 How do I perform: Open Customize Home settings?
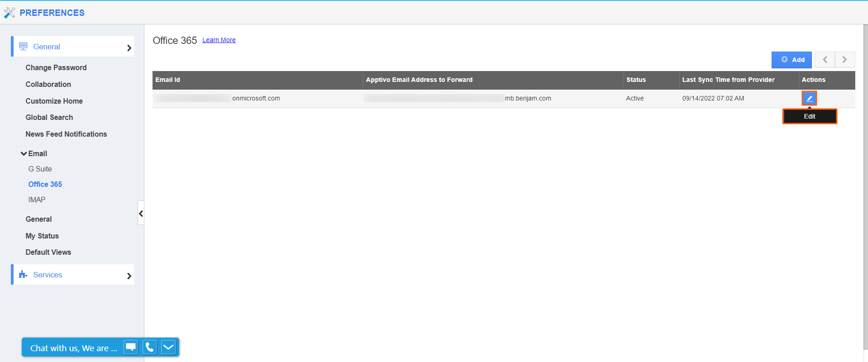click(x=54, y=101)
